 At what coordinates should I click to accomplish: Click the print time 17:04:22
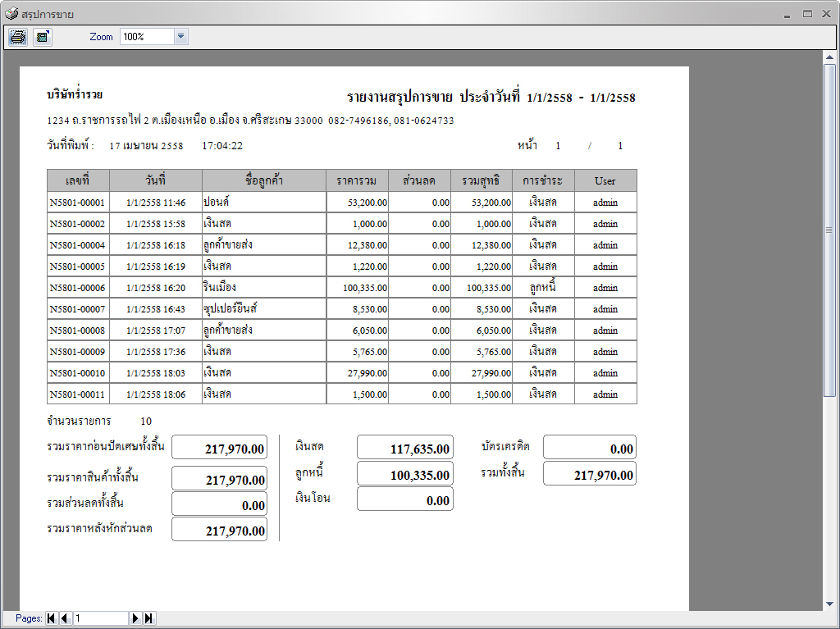[x=222, y=146]
